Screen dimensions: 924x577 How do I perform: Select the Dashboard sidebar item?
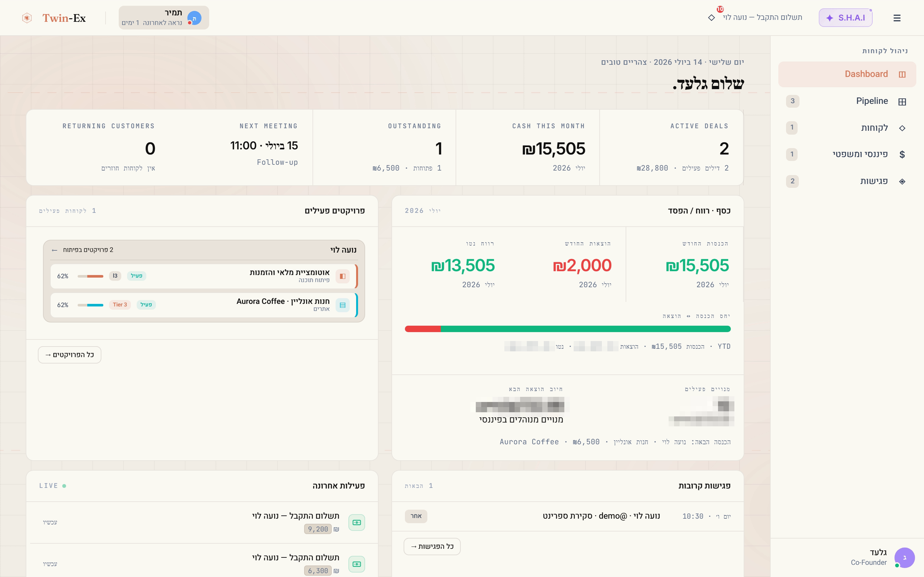847,74
